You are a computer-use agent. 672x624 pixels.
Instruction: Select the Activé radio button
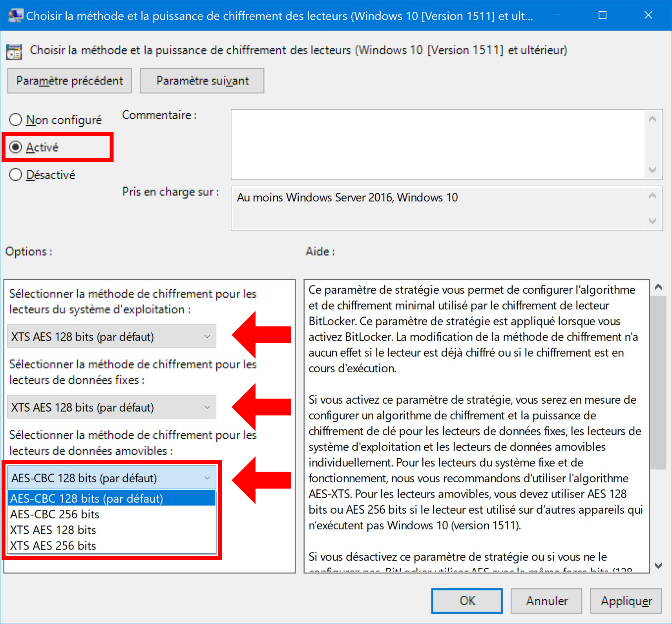[34, 147]
